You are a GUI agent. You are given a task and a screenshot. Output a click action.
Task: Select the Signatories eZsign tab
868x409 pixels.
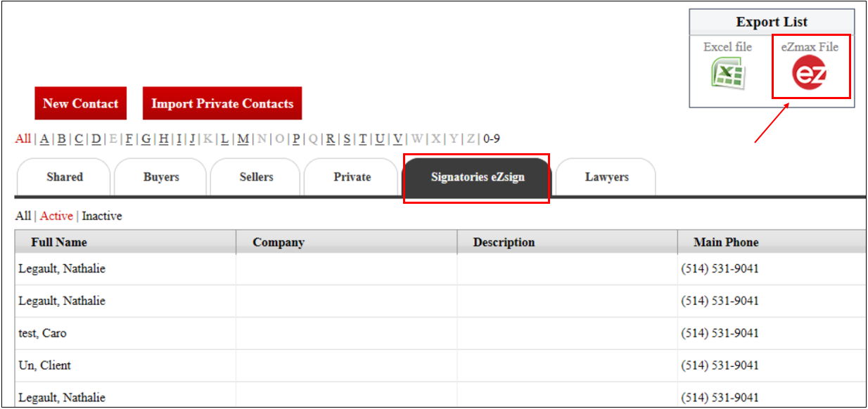478,177
